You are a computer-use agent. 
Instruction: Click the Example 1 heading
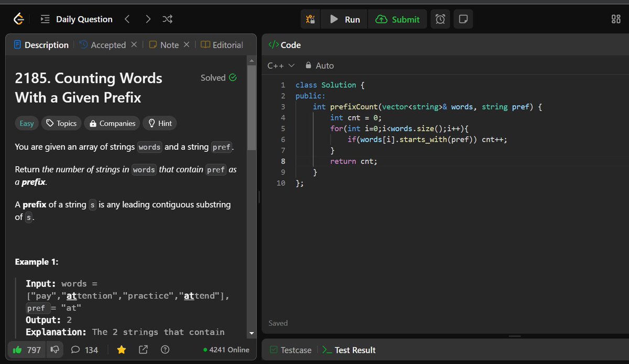click(37, 262)
